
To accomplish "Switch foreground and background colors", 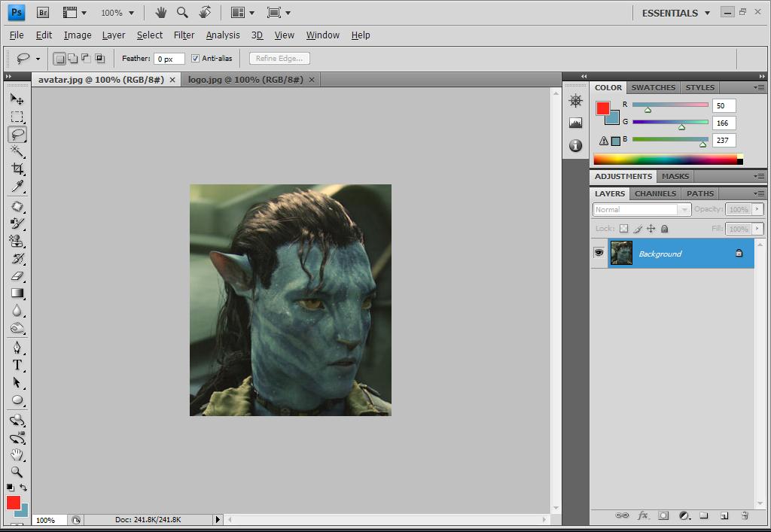I will click(x=23, y=488).
